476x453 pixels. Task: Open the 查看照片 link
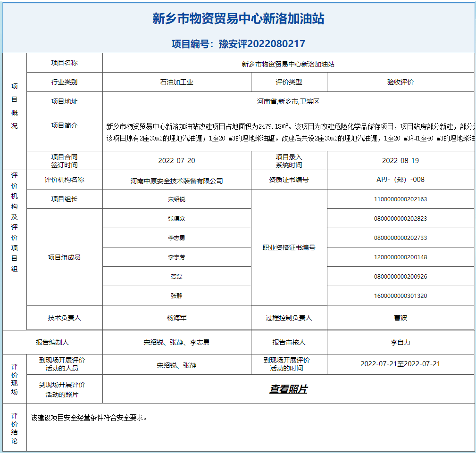[288, 389]
